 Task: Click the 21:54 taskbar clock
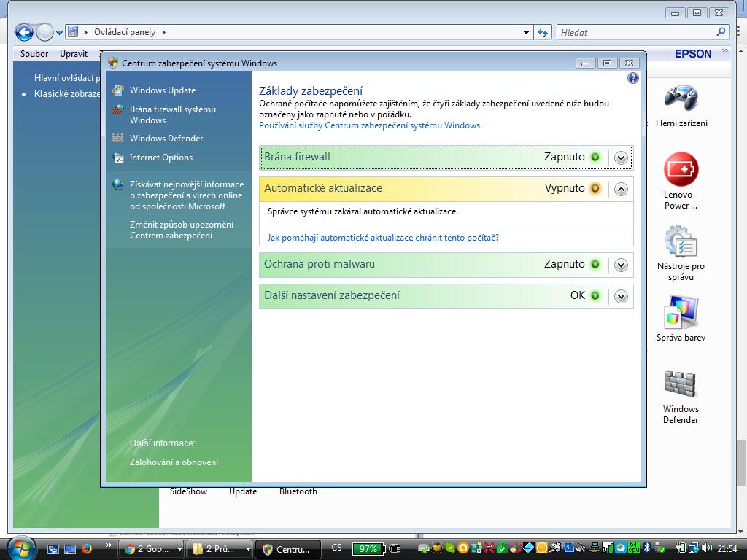(x=727, y=548)
